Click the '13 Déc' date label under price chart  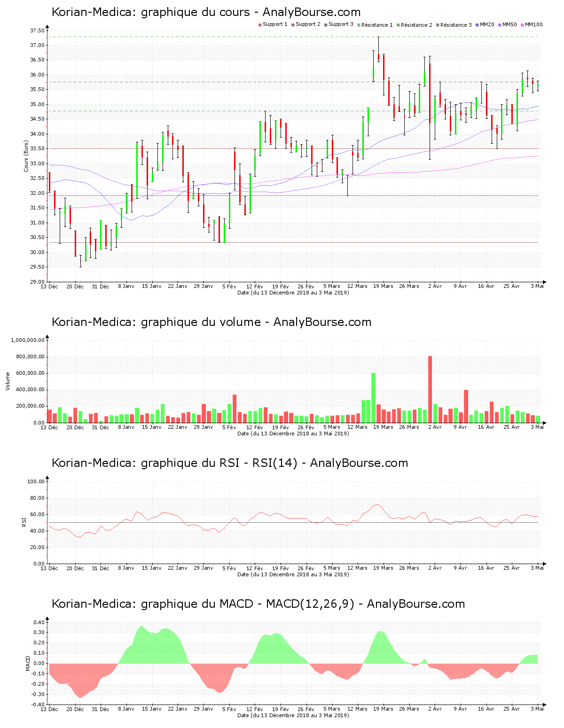pyautogui.click(x=49, y=287)
